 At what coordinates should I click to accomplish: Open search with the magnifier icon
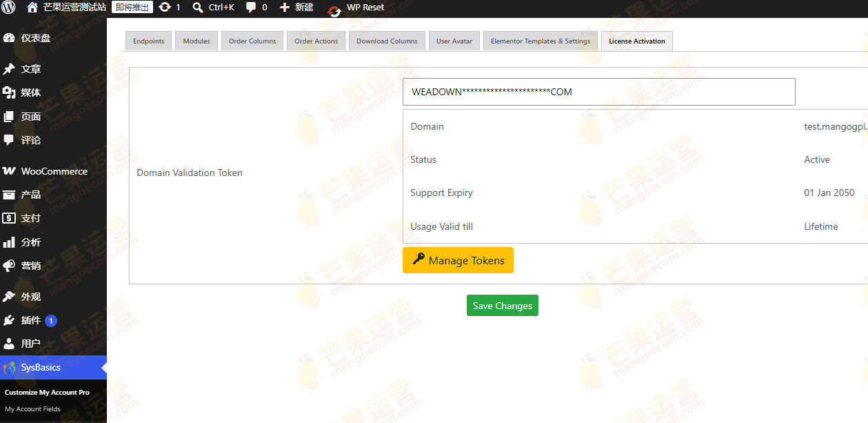point(198,8)
